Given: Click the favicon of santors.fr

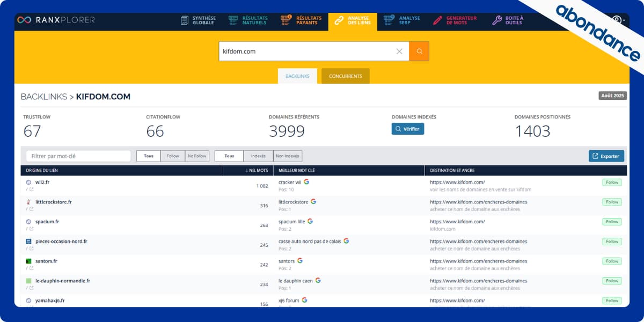Looking at the screenshot, I should tap(28, 261).
